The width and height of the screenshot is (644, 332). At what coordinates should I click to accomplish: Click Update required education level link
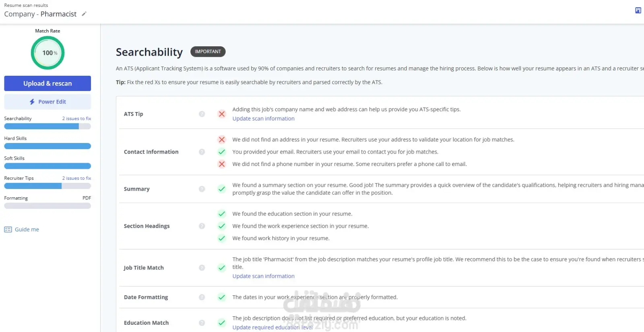click(x=272, y=327)
